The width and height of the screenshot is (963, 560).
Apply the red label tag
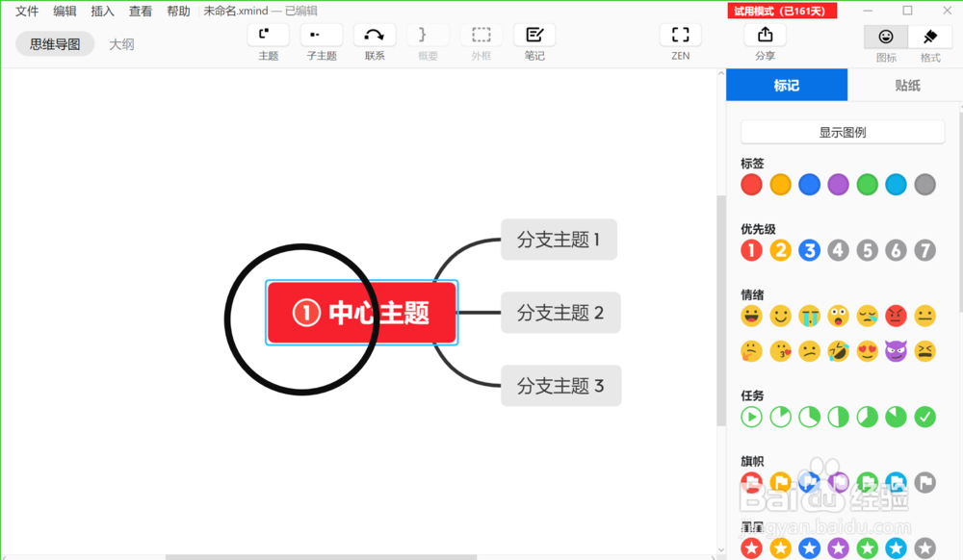pyautogui.click(x=751, y=185)
